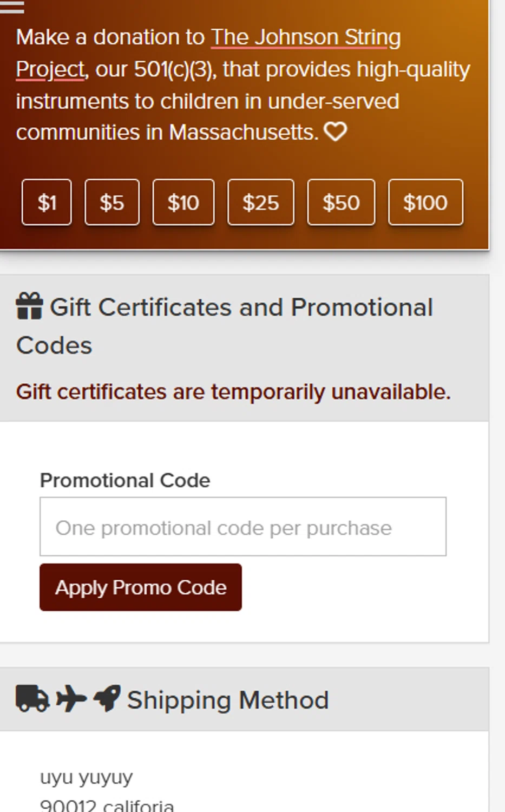Select the $5 donation button
The image size is (505, 812).
(112, 202)
